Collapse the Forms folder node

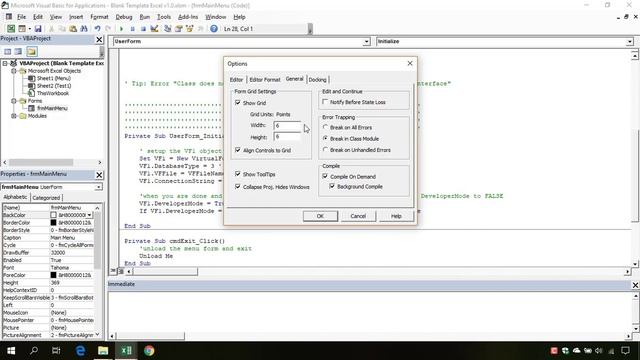(x=14, y=101)
